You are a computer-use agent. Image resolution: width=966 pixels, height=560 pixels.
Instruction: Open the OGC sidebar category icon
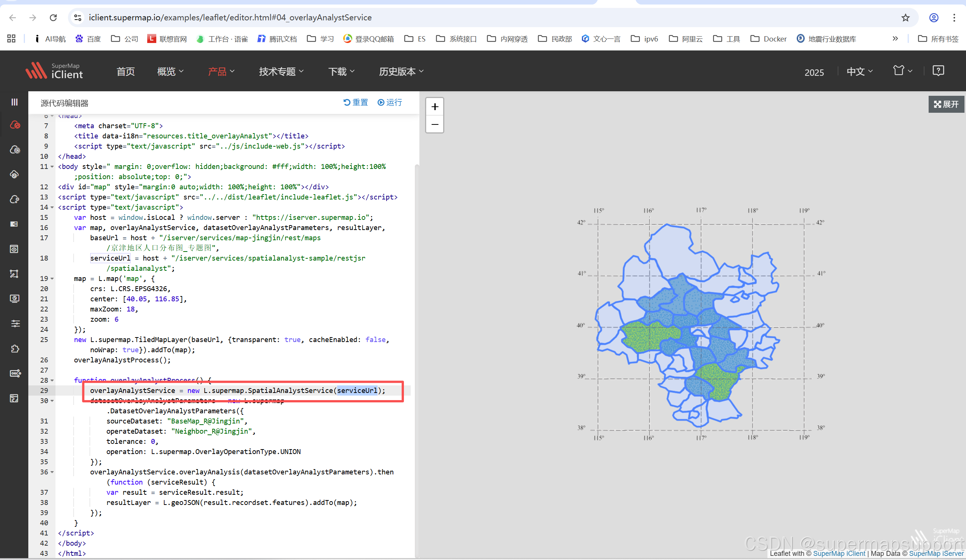pyautogui.click(x=15, y=373)
